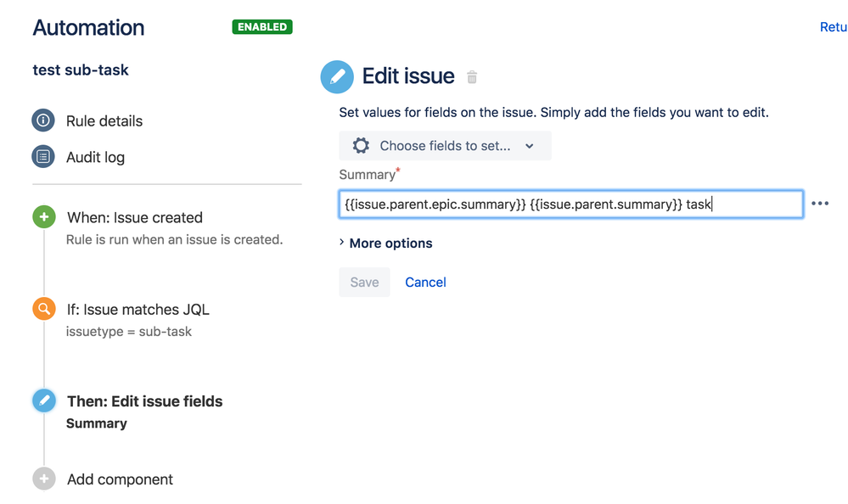Click the orange JQL condition magnifier icon
848x504 pixels.
(43, 309)
